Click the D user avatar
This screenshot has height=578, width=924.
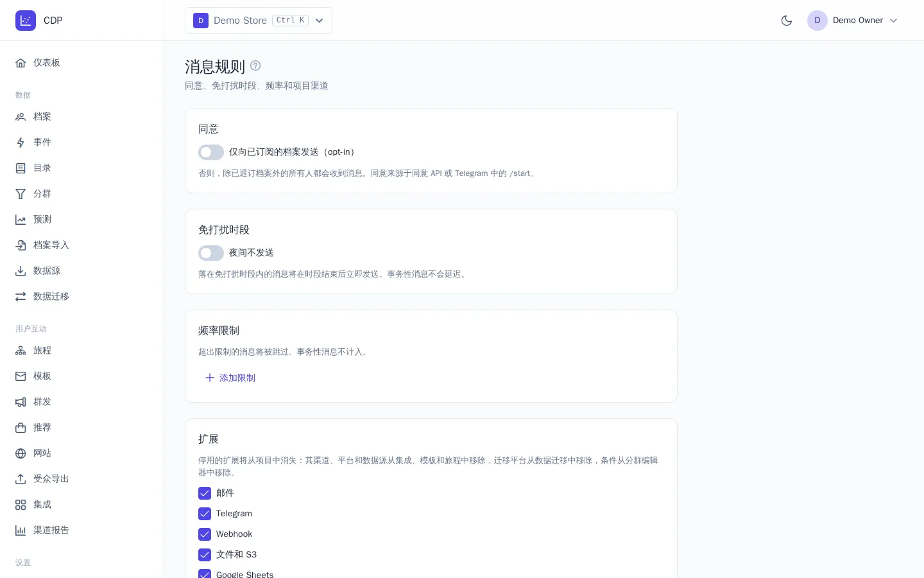click(x=817, y=21)
